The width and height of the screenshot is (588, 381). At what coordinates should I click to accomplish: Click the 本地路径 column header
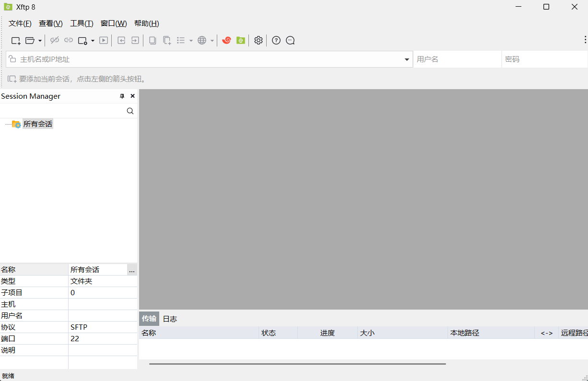pos(491,333)
